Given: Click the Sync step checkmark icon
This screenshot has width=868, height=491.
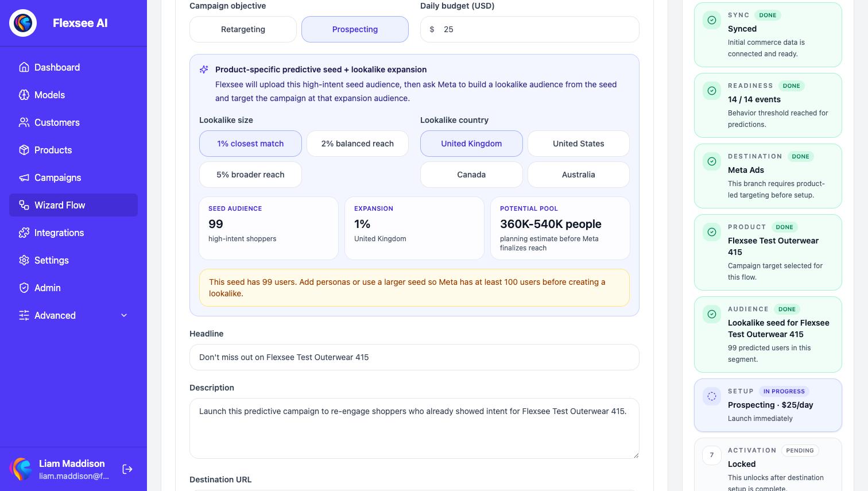Looking at the screenshot, I should pyautogui.click(x=712, y=20).
